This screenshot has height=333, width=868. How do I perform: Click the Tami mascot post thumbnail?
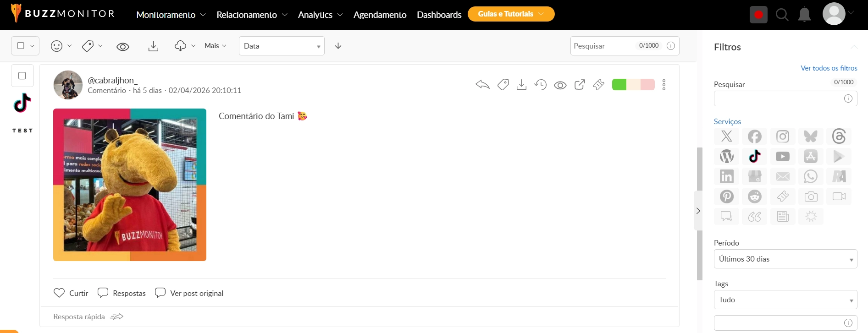(130, 185)
